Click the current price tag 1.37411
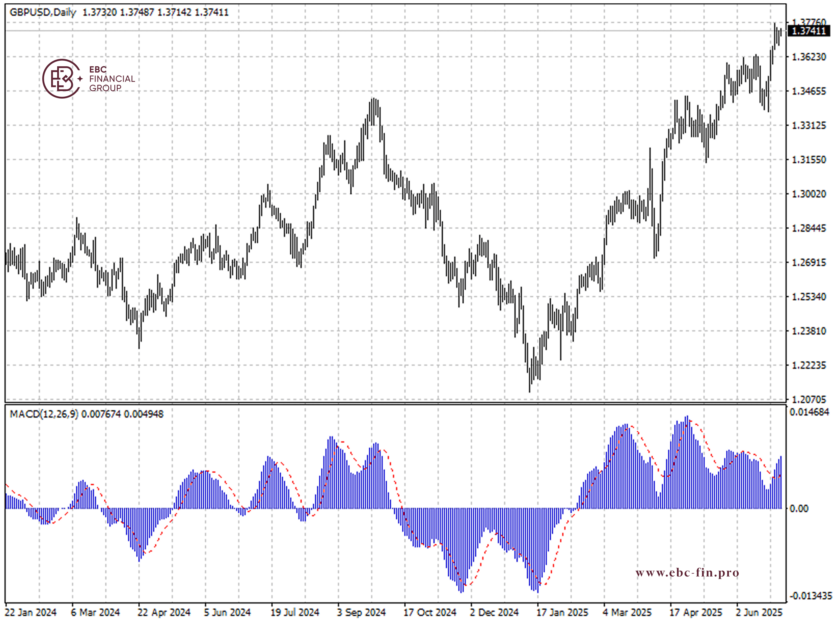840x627 pixels. pyautogui.click(x=809, y=31)
